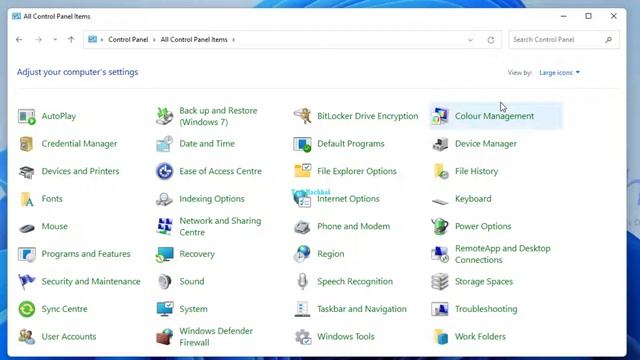This screenshot has width=640, height=360.
Task: Click the File History icon
Action: tap(440, 171)
